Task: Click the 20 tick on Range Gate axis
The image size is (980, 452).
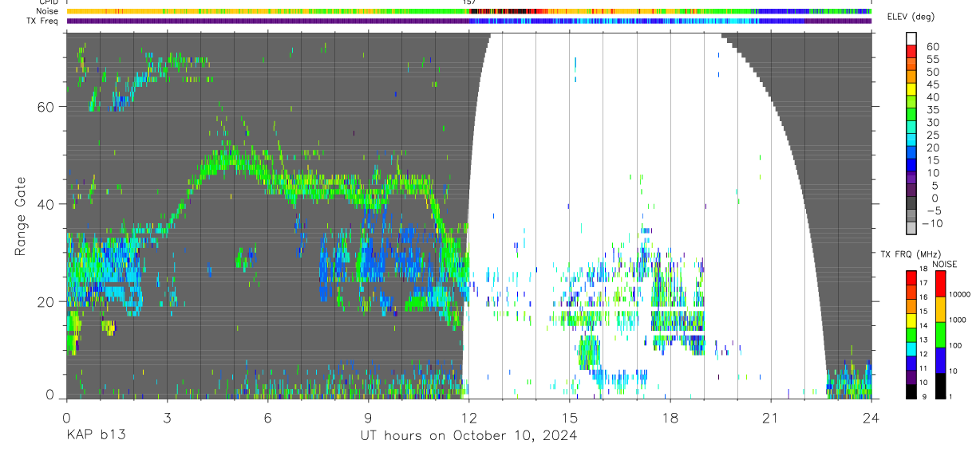Action: [x=48, y=301]
